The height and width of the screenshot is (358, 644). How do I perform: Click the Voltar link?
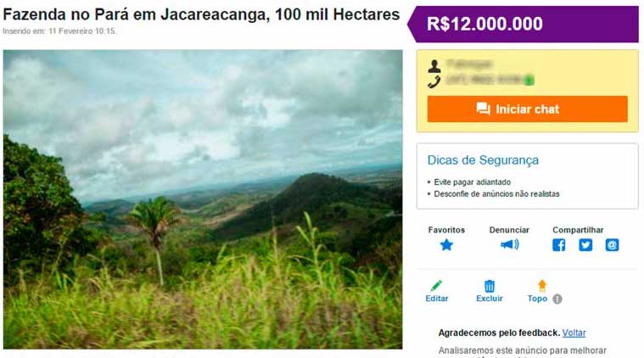(x=574, y=333)
